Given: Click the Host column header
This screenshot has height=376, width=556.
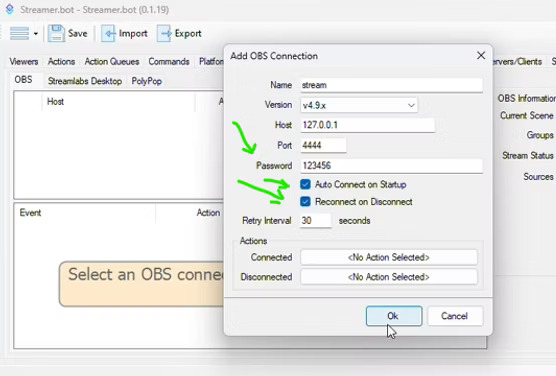Looking at the screenshot, I should pyautogui.click(x=55, y=101).
